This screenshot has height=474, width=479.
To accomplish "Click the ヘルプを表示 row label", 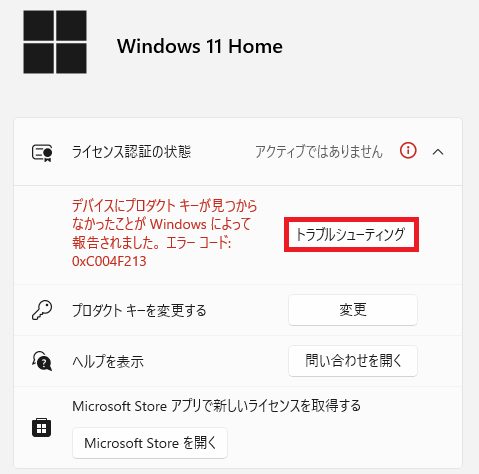I will point(108,361).
